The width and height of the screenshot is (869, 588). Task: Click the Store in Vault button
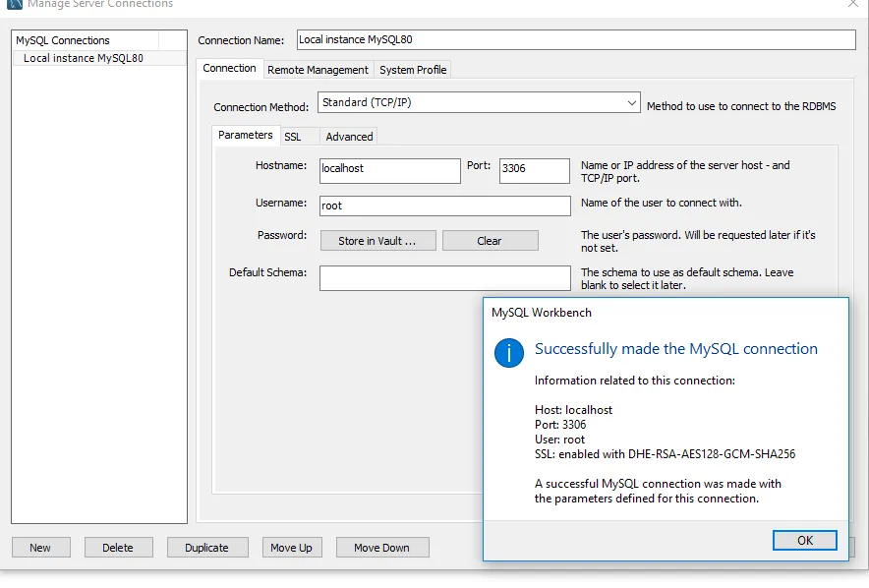pos(377,241)
